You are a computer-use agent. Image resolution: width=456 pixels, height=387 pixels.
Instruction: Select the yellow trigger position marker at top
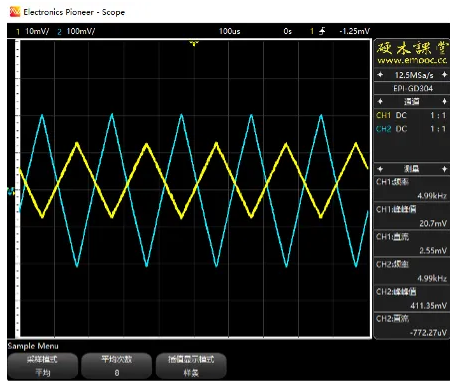[194, 43]
